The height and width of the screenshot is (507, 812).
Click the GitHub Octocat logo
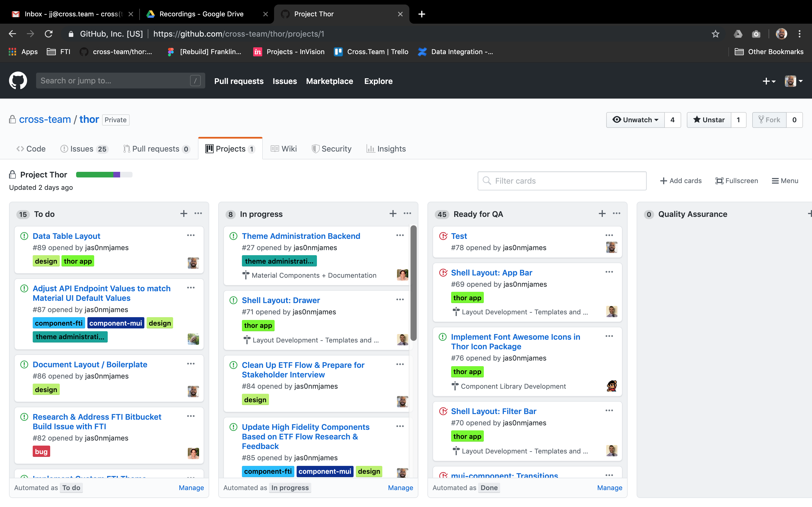click(x=18, y=81)
